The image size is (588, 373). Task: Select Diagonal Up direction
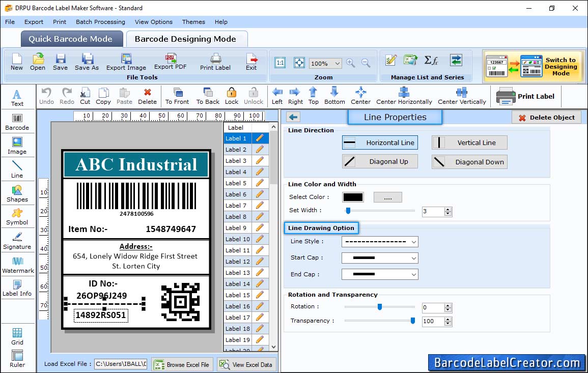click(x=380, y=162)
